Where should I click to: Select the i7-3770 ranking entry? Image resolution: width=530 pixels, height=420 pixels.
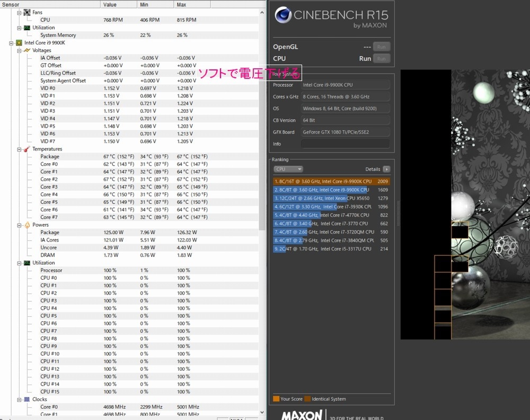tap(331, 224)
